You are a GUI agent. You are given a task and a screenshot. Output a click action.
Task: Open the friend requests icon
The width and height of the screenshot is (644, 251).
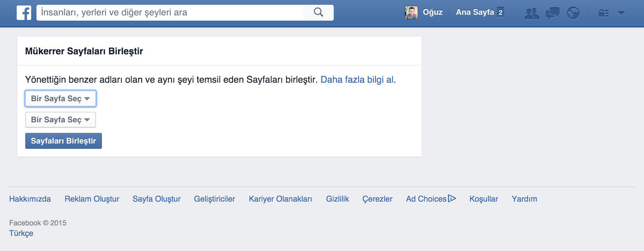pyautogui.click(x=532, y=13)
